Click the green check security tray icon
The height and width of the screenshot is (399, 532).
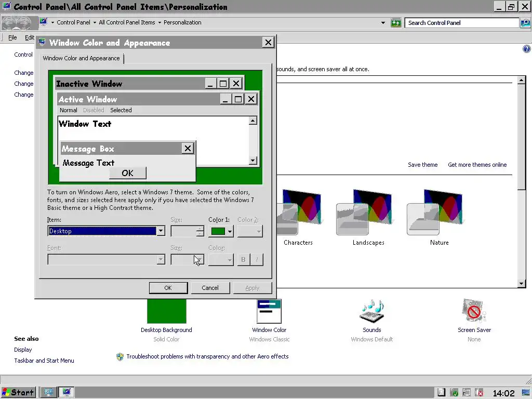click(x=454, y=393)
